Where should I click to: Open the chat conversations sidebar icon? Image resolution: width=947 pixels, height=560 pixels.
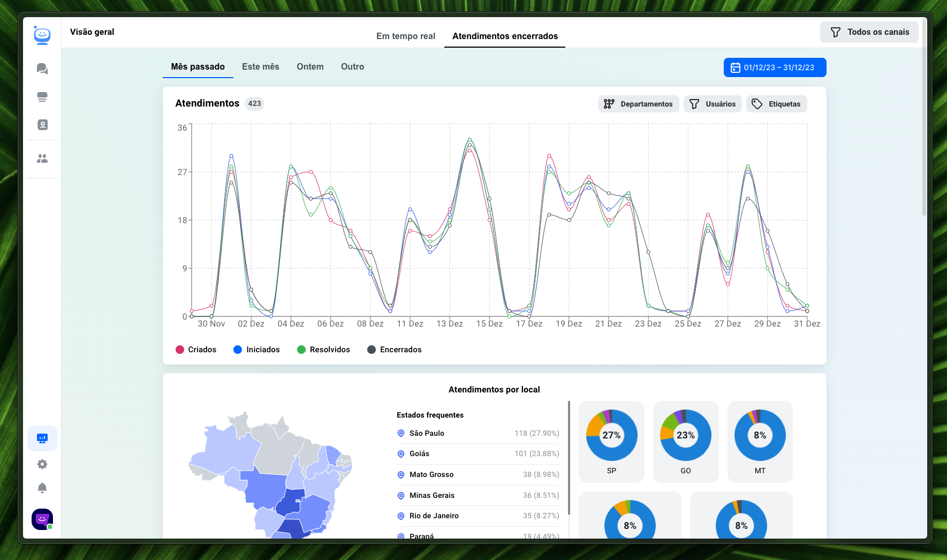click(42, 69)
